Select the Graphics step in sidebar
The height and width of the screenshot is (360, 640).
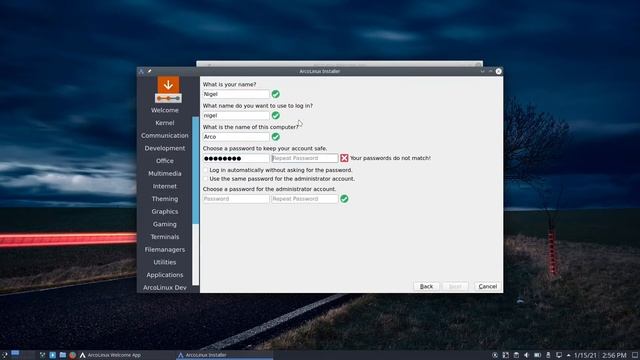tap(164, 211)
